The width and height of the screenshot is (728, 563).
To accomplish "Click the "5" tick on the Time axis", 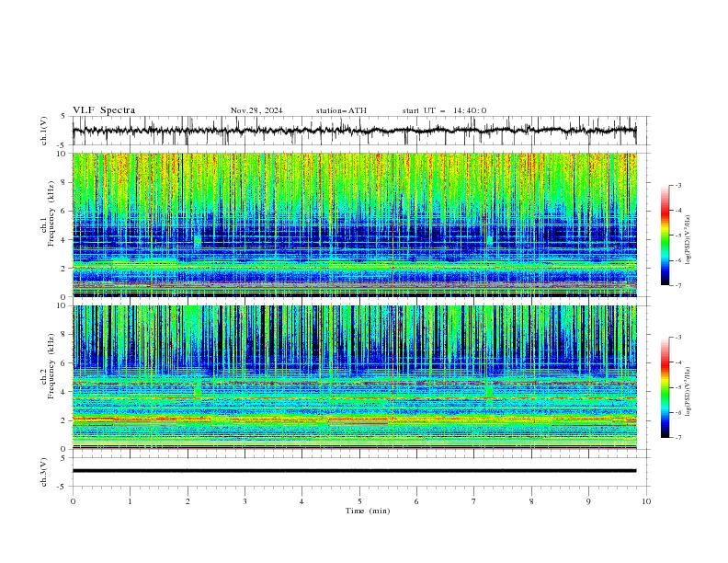I will point(359,501).
